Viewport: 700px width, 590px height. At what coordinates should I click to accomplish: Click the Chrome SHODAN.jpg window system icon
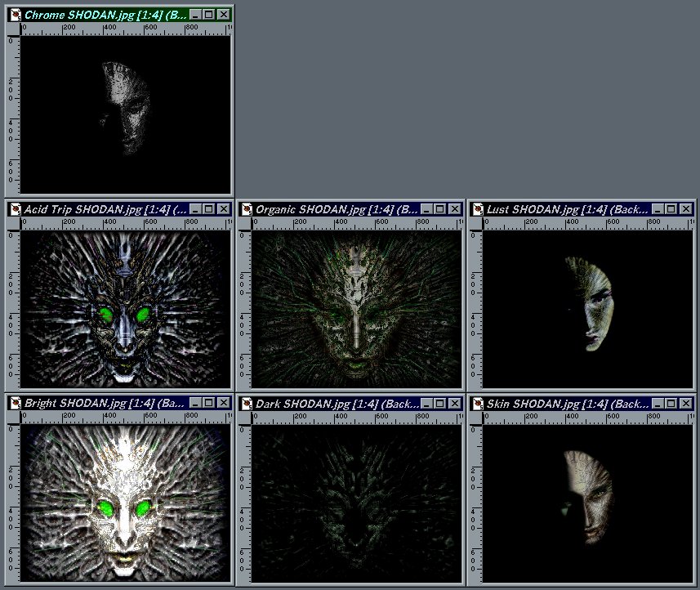(x=16, y=15)
